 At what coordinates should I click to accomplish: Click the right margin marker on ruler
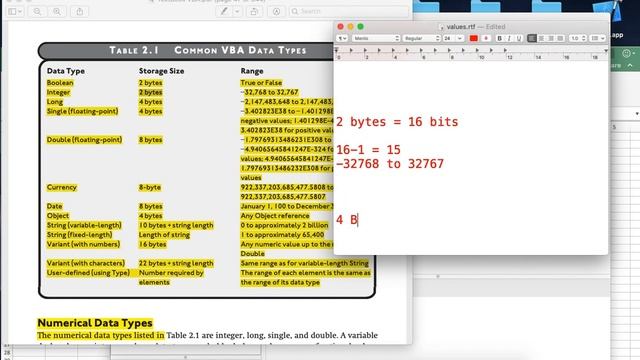[606, 51]
